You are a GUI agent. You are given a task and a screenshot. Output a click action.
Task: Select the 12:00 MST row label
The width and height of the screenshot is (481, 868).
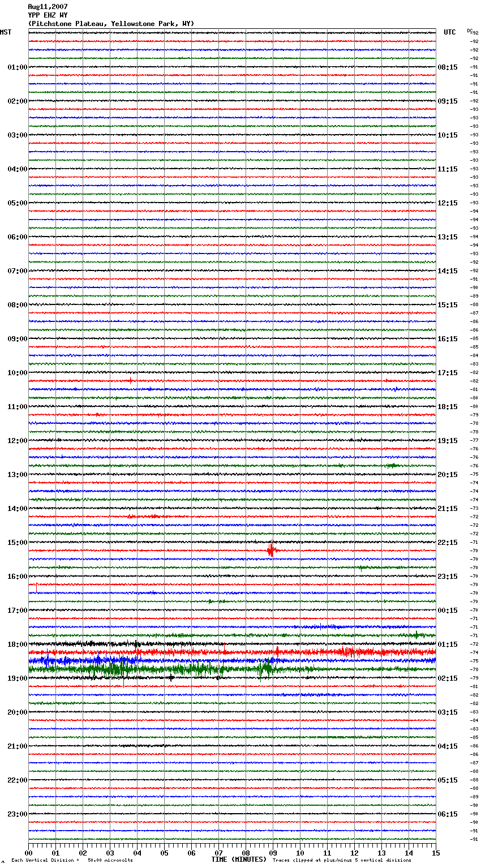(18, 441)
